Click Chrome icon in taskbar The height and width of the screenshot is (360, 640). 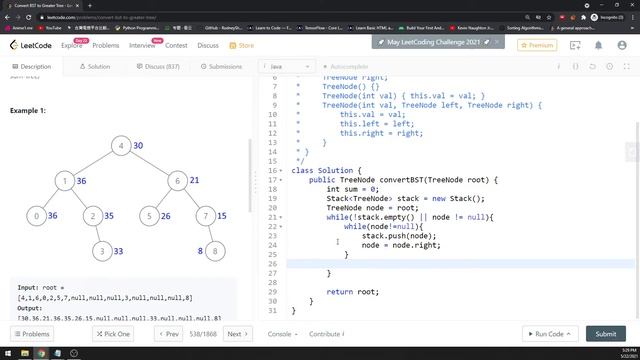(x=41, y=353)
